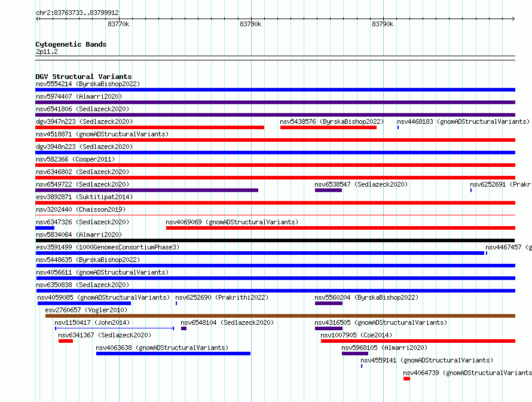Open esv3591499 (1000GenomesConsortiumPhase3) label
Image resolution: width=532 pixels, height=402 pixels.
point(108,247)
